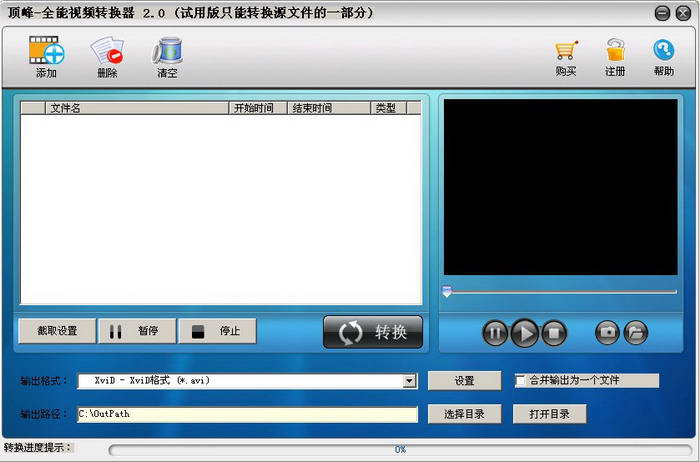Take a snapshot with the camera icon
This screenshot has width=700, height=462.
607,333
